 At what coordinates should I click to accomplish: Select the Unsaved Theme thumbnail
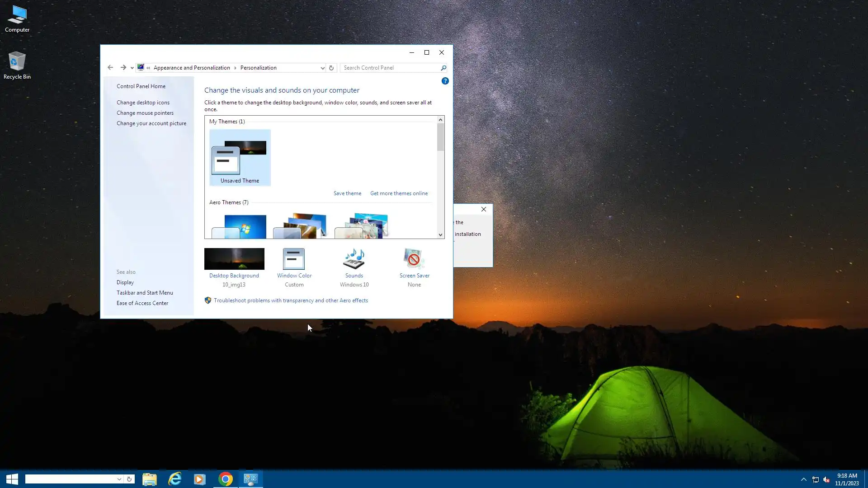240,158
